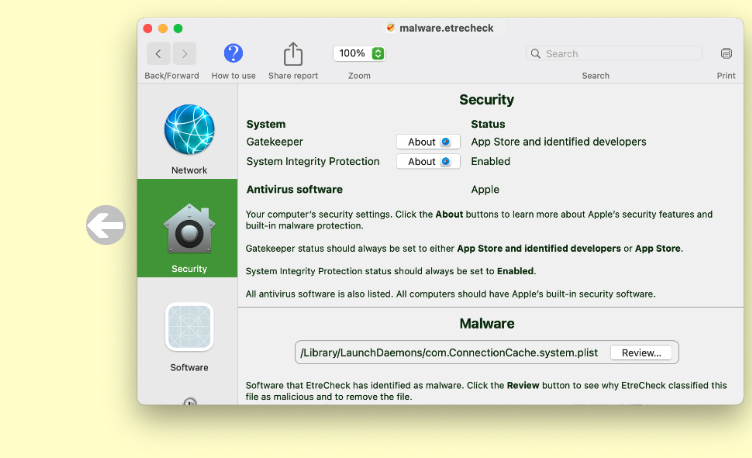This screenshot has height=458, width=752.
Task: Click the Security section heading
Action: tap(486, 100)
